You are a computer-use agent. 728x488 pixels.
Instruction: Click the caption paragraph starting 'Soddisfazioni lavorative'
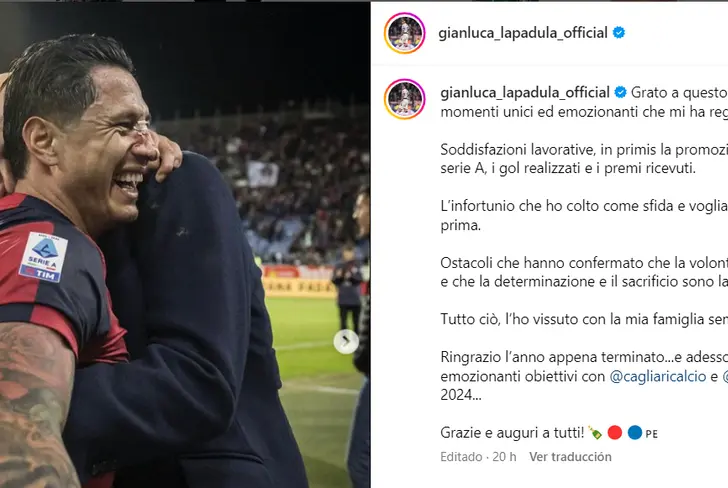point(584,159)
